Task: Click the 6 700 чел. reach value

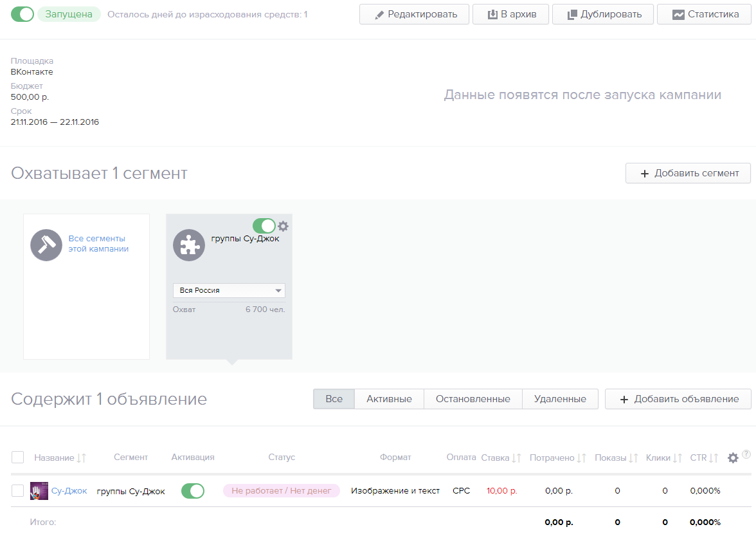Action: tap(265, 310)
